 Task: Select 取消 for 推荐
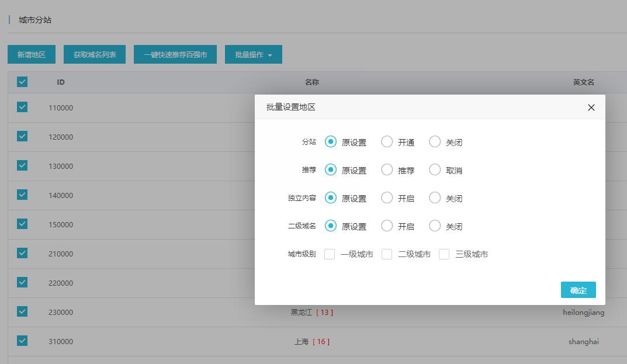click(435, 170)
